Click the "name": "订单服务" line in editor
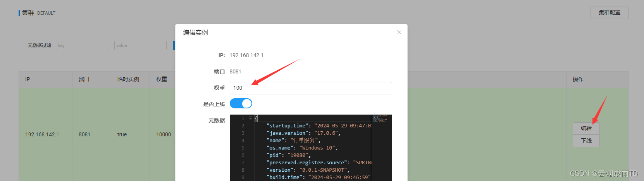This screenshot has height=181, width=644. [293, 141]
